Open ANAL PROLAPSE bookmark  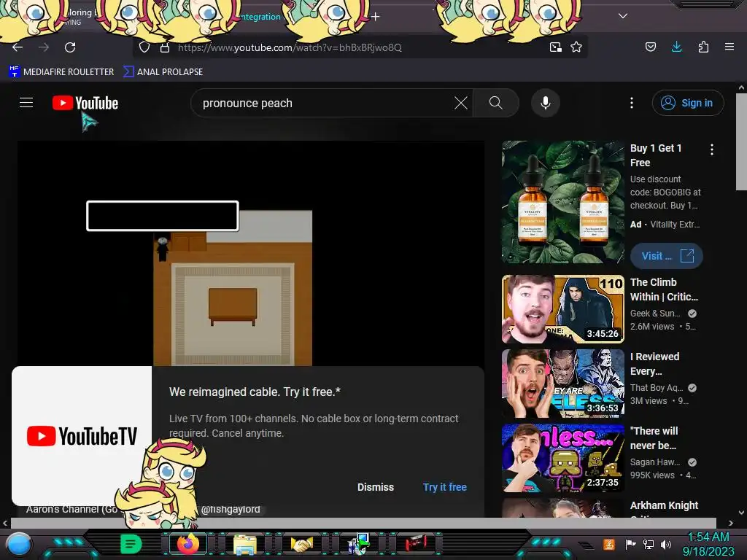pyautogui.click(x=163, y=72)
